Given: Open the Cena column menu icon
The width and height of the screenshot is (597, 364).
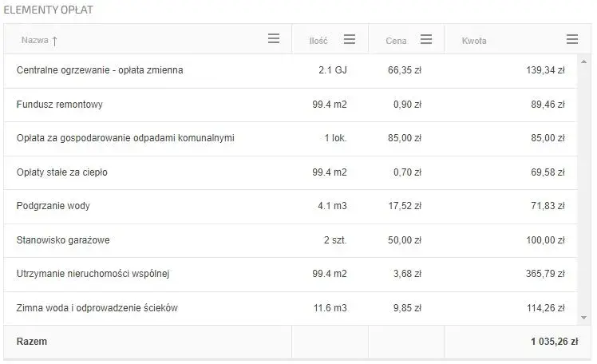Looking at the screenshot, I should tap(425, 39).
